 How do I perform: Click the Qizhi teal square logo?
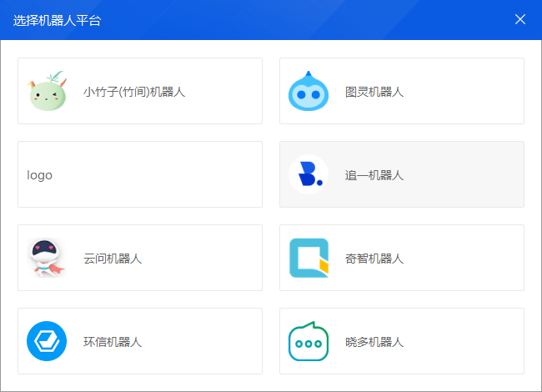point(309,258)
